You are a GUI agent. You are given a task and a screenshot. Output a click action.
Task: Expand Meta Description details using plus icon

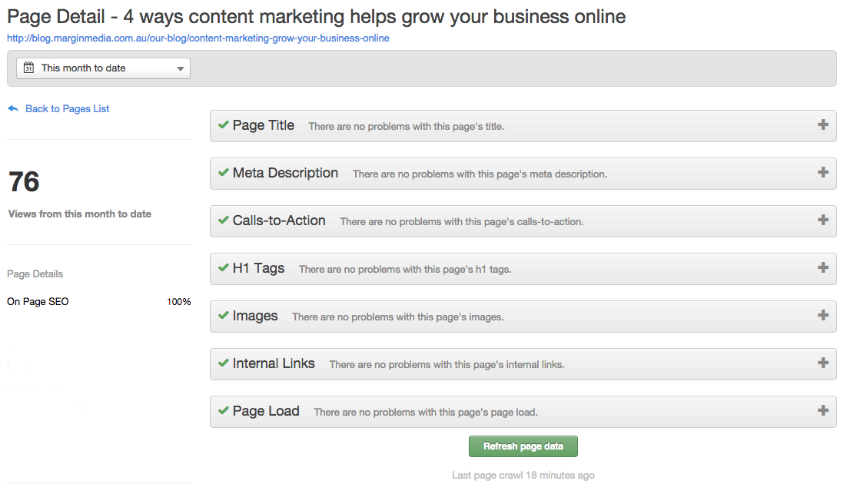tap(823, 172)
